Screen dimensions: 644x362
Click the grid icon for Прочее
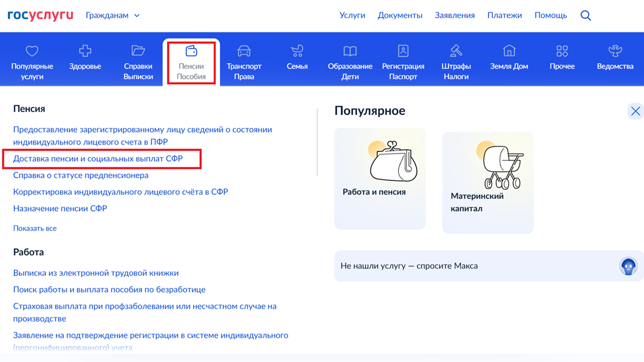(x=562, y=51)
